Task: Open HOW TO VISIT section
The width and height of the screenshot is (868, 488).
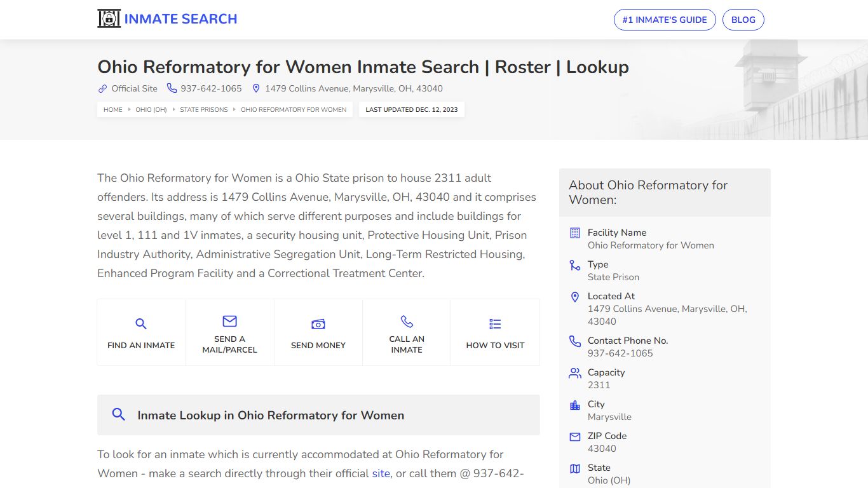Action: click(495, 345)
